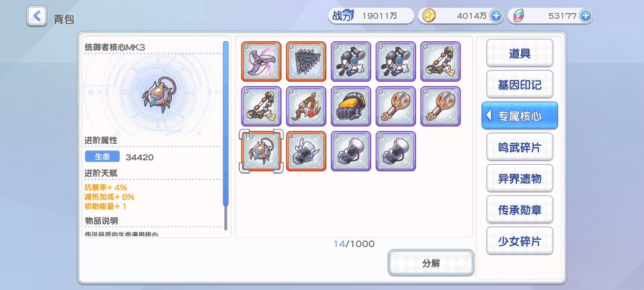Choose the gold crown claw core item
This screenshot has height=290, width=644.
click(306, 106)
